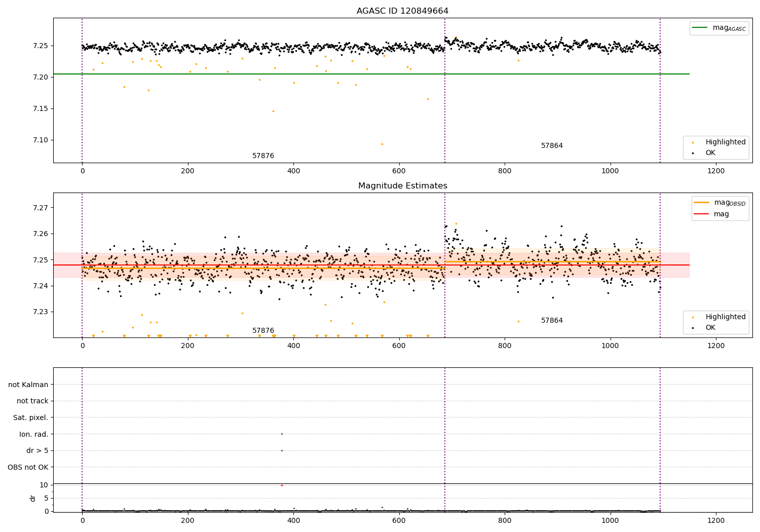760x532 pixels.
Task: Click x-tick '800' on the top plot
Action: click(x=505, y=171)
